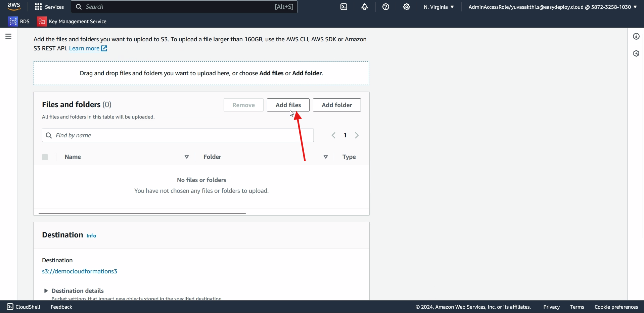Expand the side navigation hamburger menu
Viewport: 644px width, 313px height.
point(8,36)
